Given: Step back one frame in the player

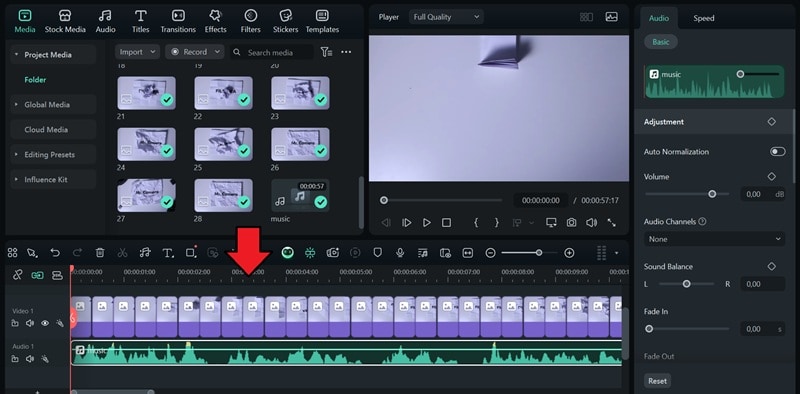Looking at the screenshot, I should tap(386, 223).
